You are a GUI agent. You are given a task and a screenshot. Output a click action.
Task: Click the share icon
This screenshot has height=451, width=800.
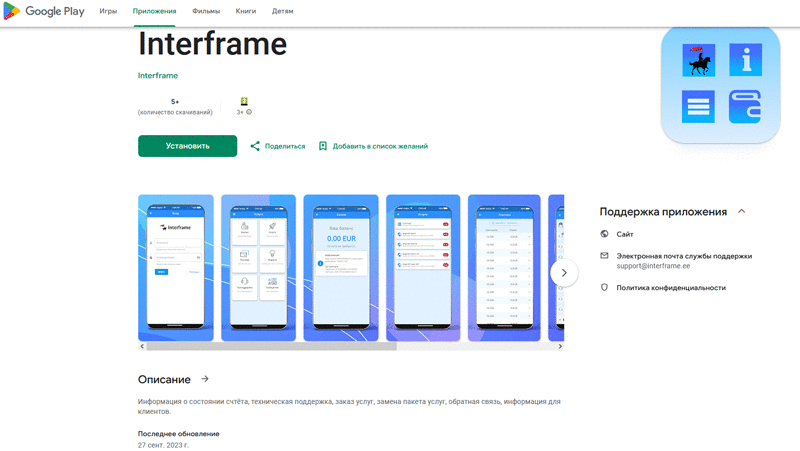(255, 146)
